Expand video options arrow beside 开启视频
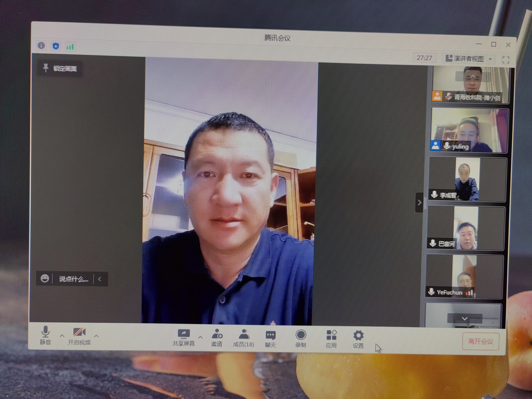Viewport: 532px width, 399px height. click(96, 336)
